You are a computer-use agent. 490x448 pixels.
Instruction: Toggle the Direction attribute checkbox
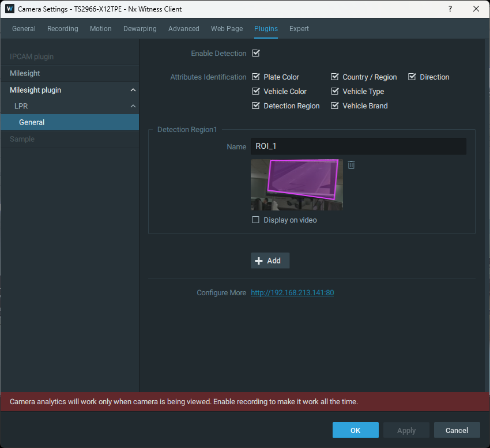pos(412,77)
